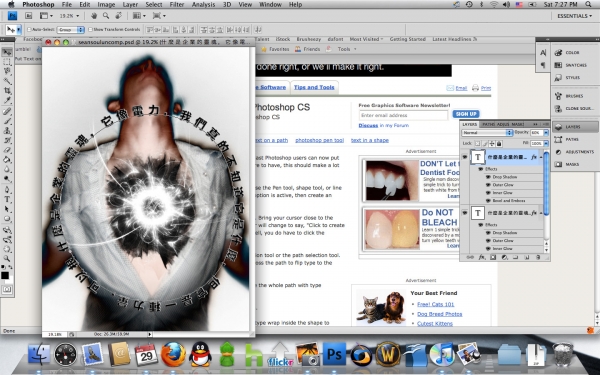Select the Lasso tool
The image size is (600, 375).
(7, 71)
